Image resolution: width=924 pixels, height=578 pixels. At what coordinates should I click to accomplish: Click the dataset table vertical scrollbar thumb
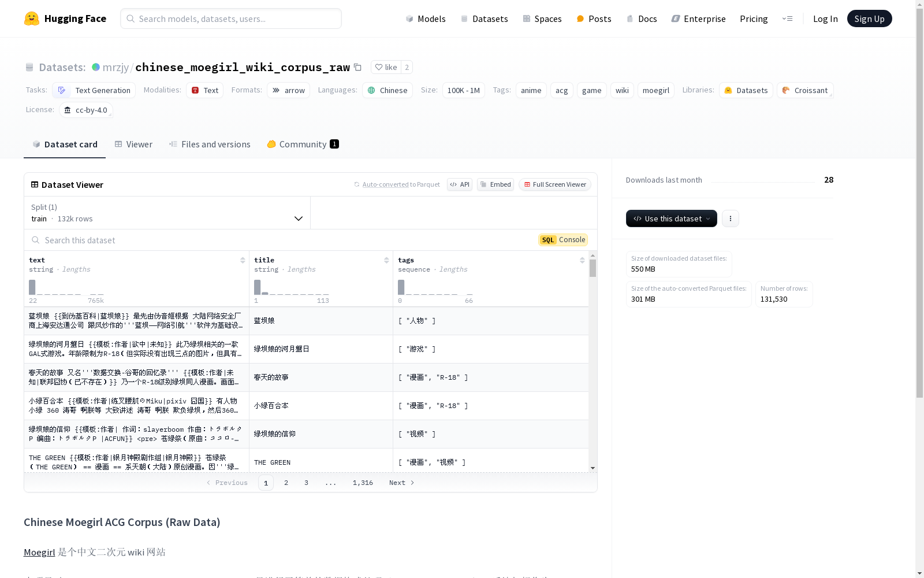(x=593, y=268)
